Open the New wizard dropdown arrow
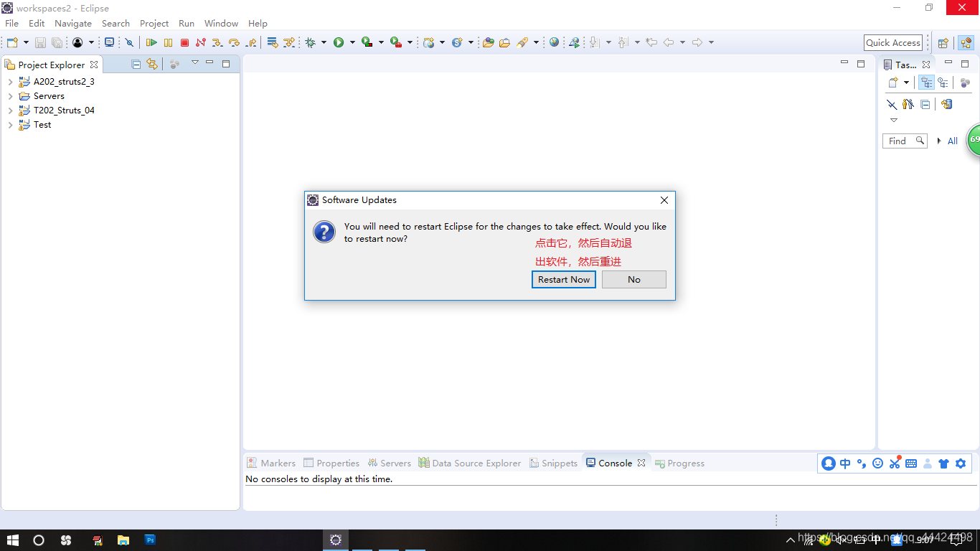 [x=27, y=42]
